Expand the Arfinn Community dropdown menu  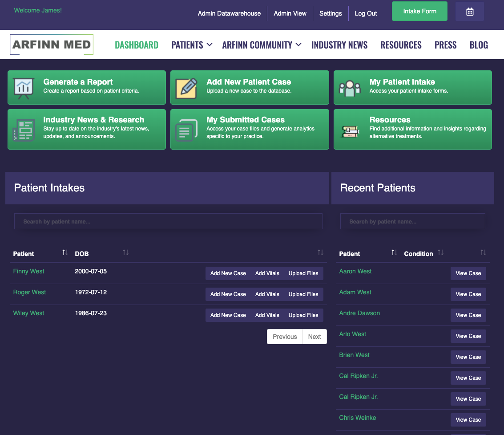(x=262, y=45)
